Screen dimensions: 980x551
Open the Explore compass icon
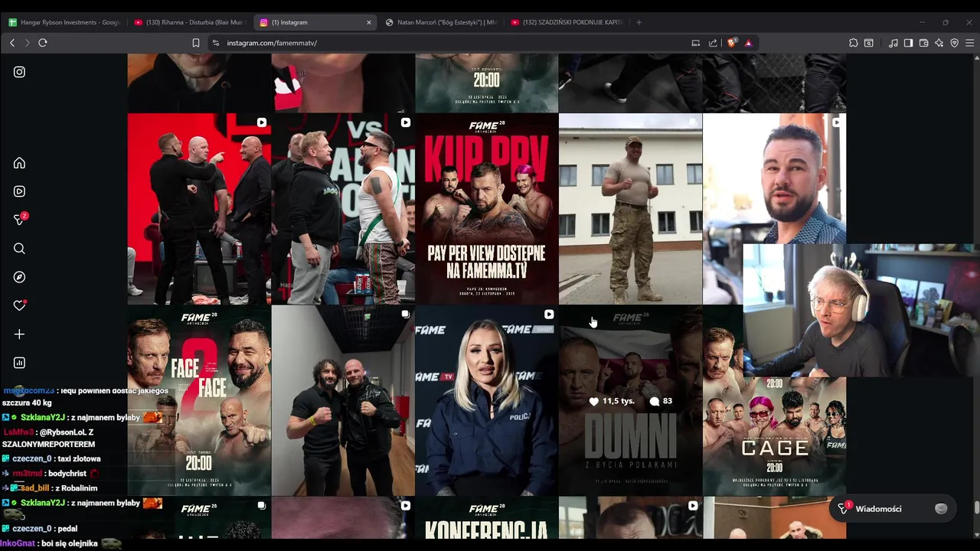19,277
